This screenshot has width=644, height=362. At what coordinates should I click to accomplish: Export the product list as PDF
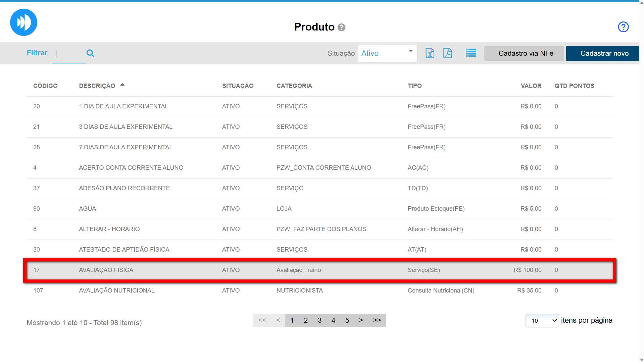tap(447, 53)
